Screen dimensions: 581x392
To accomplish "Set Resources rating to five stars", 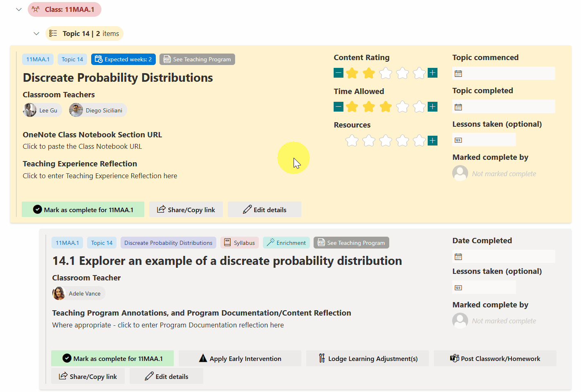I will pos(419,141).
